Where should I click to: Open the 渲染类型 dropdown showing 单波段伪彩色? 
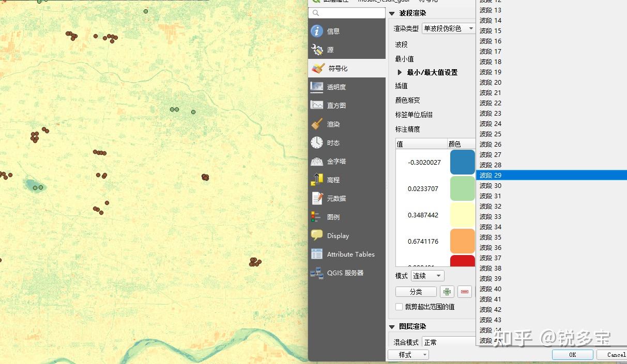(448, 29)
